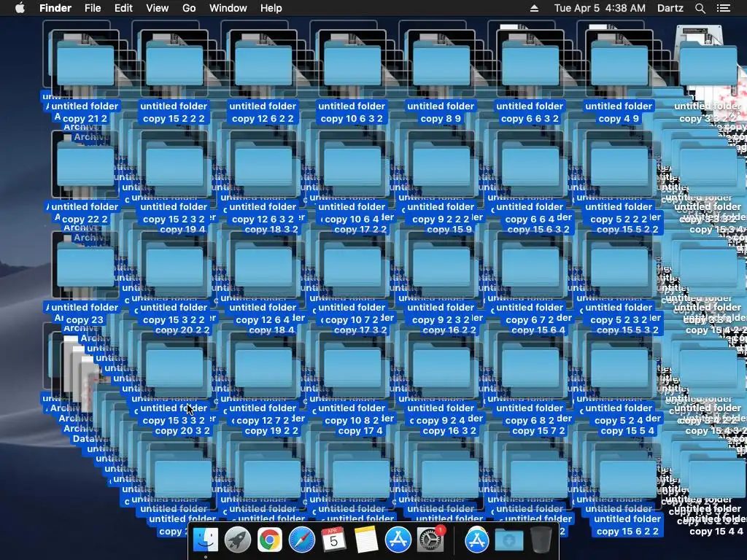Select folder icon 'untitled folder copy 6 6 3 2'
Viewport: 747px width, 560px height.
tap(530, 63)
